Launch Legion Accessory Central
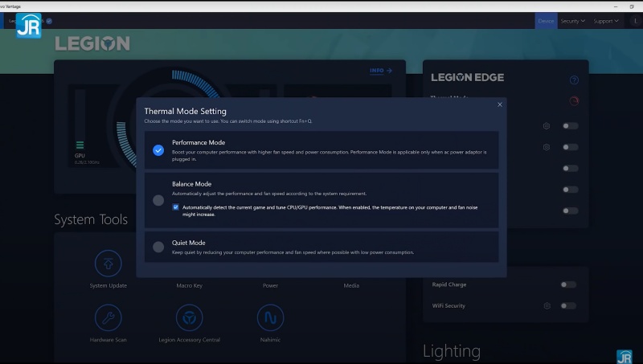The height and width of the screenshot is (364, 643). coord(190,317)
